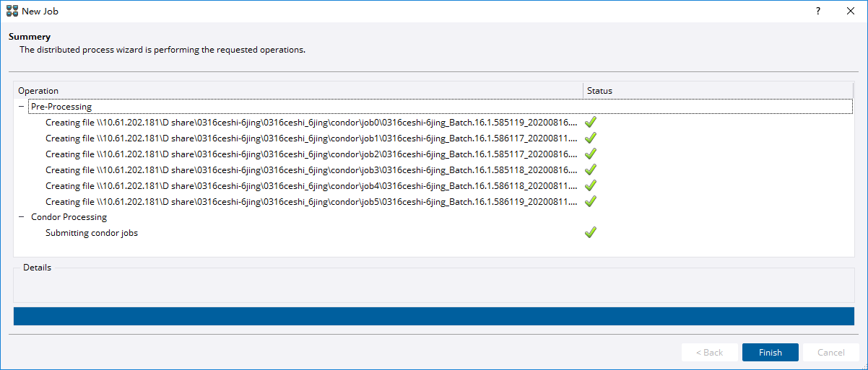Collapse the Pre-Processing group
868x370 pixels.
tap(22, 107)
